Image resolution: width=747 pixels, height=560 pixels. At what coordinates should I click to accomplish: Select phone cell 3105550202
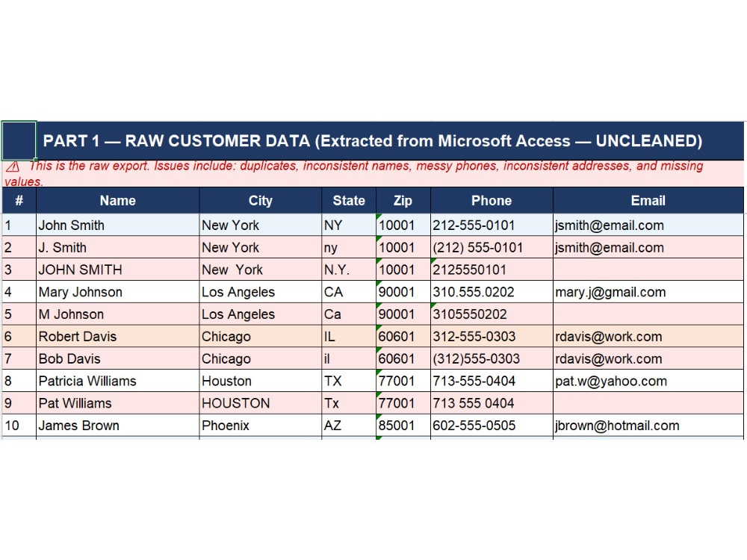point(492,314)
